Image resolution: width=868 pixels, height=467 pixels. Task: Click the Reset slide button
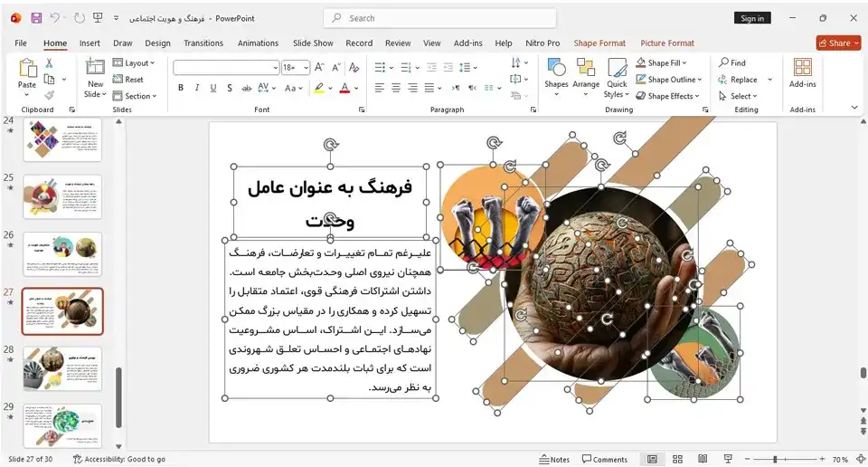coord(128,80)
